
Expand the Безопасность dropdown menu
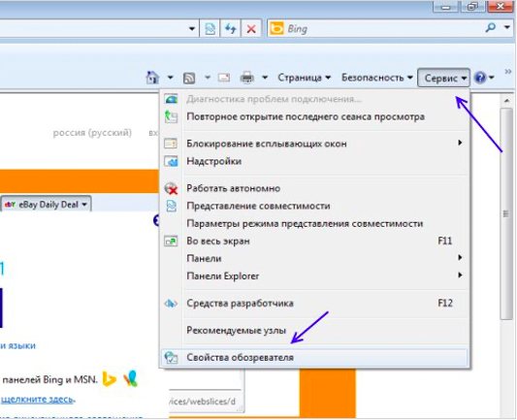tap(377, 78)
